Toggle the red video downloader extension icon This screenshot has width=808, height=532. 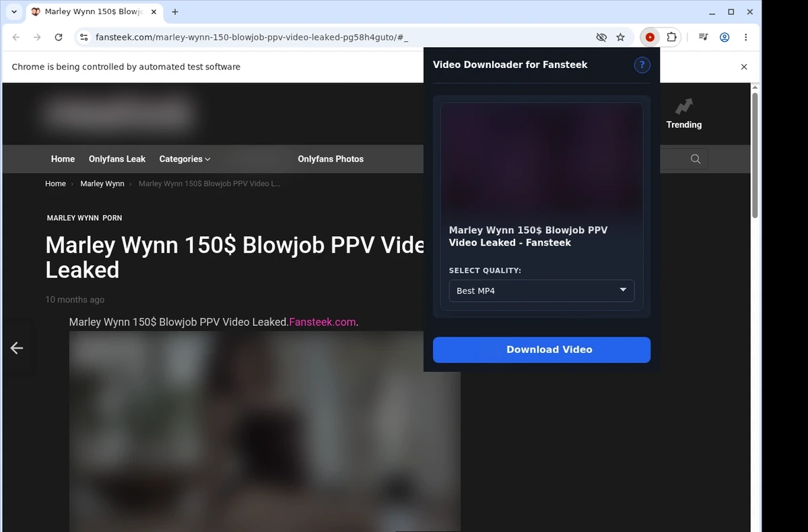tap(650, 38)
